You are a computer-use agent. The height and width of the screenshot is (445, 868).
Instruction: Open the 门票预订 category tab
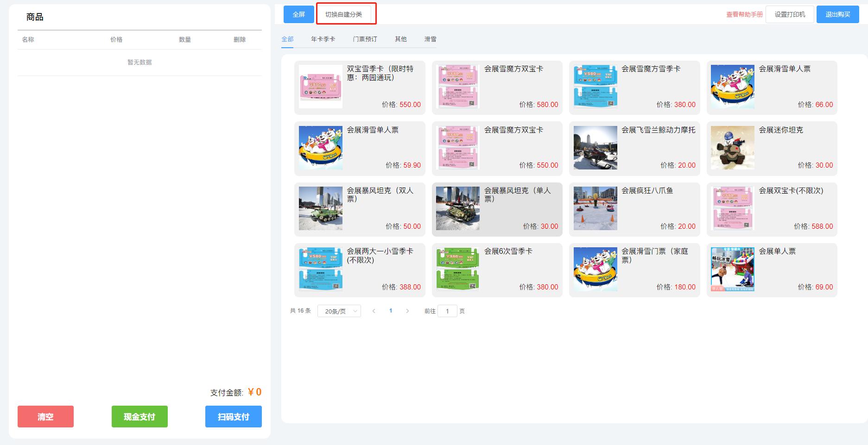365,39
